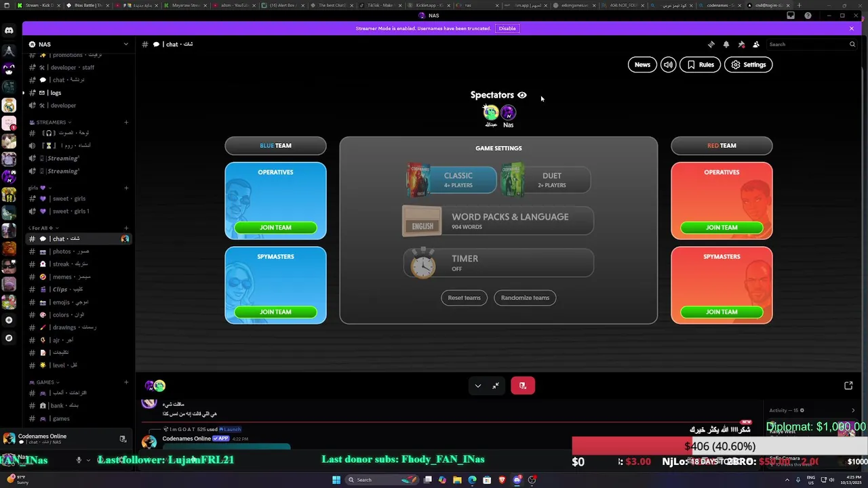Open the bank channel
This screenshot has width=868, height=488.
tap(79, 405)
